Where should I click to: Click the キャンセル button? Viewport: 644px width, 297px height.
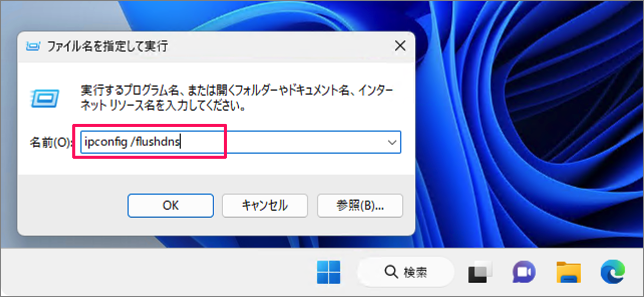pyautogui.click(x=265, y=205)
